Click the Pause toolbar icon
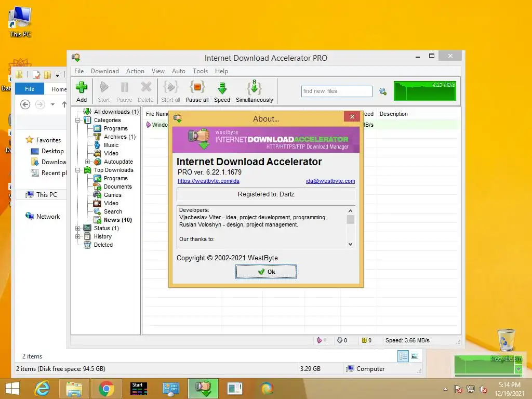The height and width of the screenshot is (399, 532). 124,91
